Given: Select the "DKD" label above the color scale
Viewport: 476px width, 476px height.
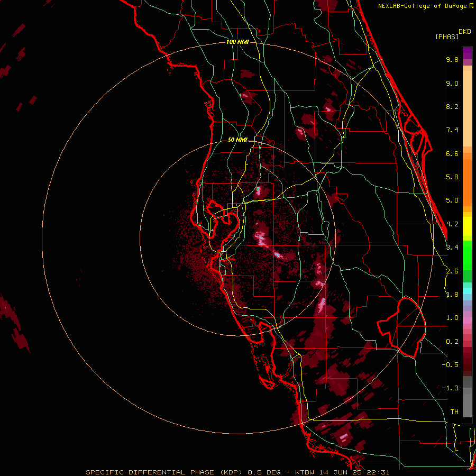Looking at the screenshot, I should pos(465,32).
